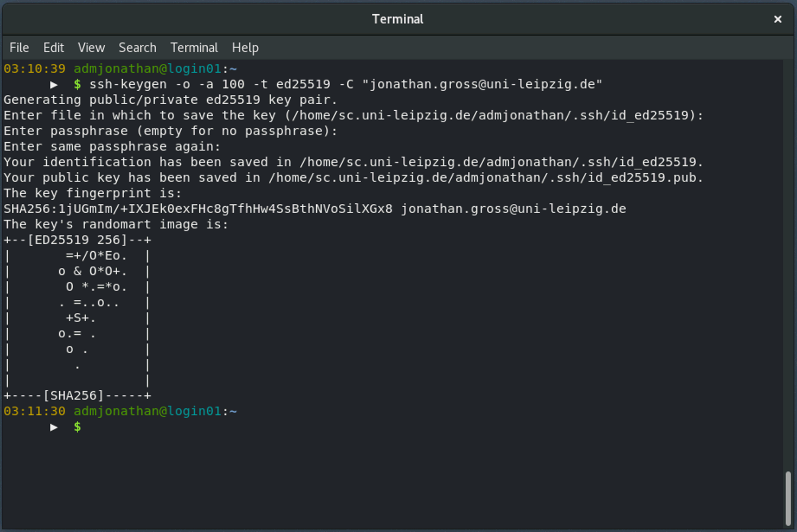Click 'Generating public/private ed25519 key pair.'
This screenshot has width=797, height=532.
click(x=170, y=100)
